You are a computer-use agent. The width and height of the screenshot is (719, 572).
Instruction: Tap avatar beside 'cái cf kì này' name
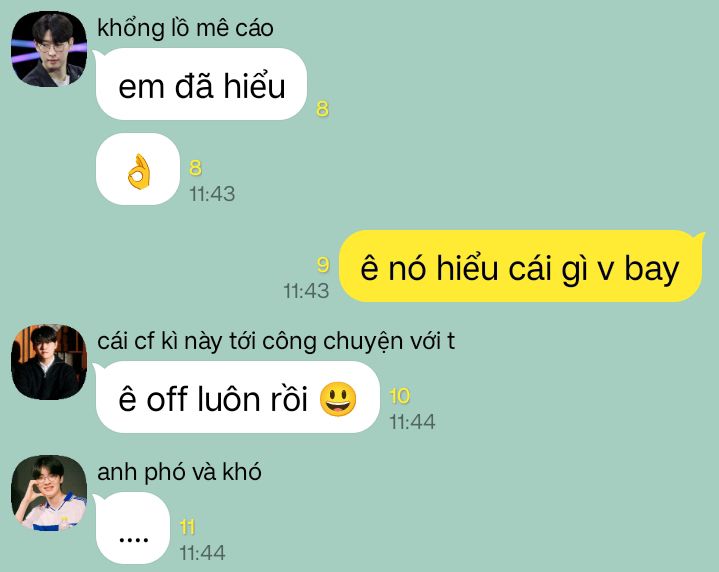click(49, 362)
